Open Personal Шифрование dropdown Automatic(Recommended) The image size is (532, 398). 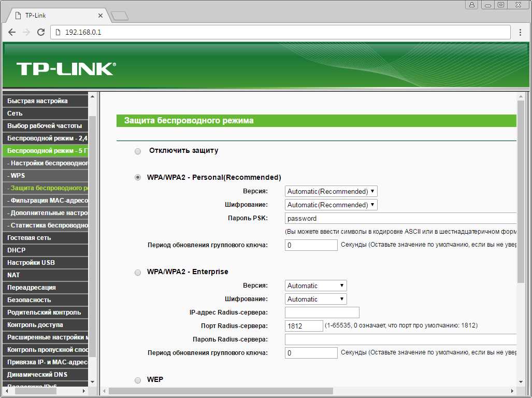pyautogui.click(x=331, y=205)
